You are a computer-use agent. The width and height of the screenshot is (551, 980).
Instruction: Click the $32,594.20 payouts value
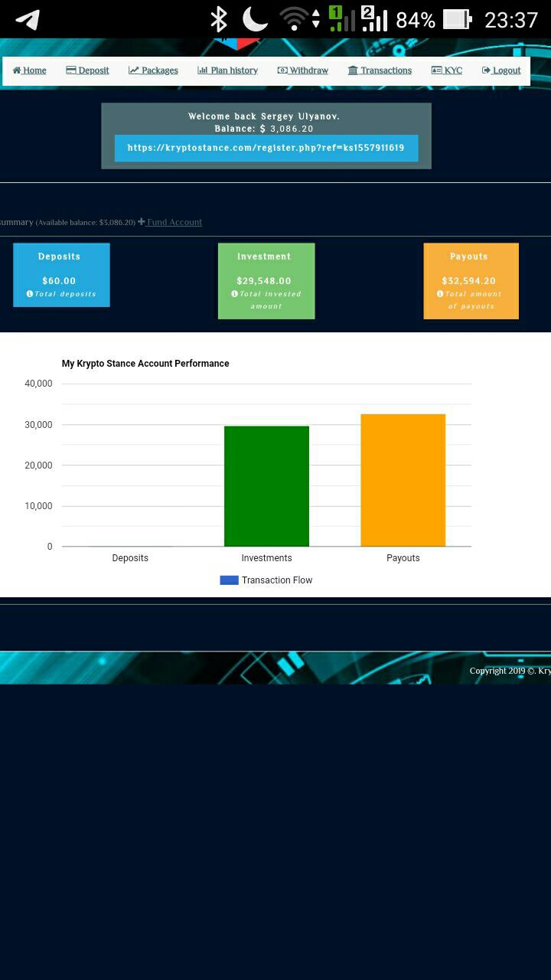coord(468,281)
